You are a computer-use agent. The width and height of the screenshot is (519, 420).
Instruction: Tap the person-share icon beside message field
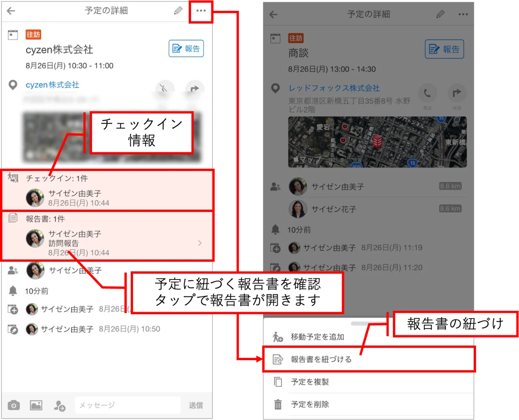pyautogui.click(x=59, y=405)
